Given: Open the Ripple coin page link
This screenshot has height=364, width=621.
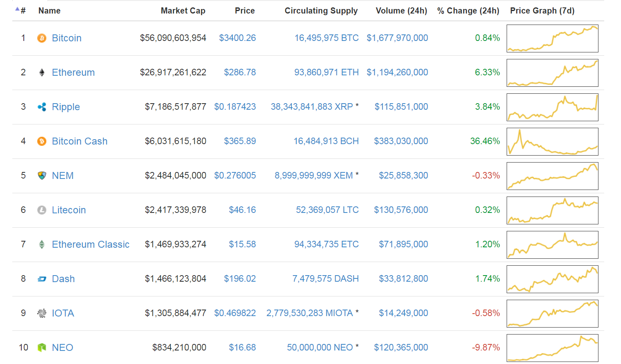Looking at the screenshot, I should (x=66, y=107).
